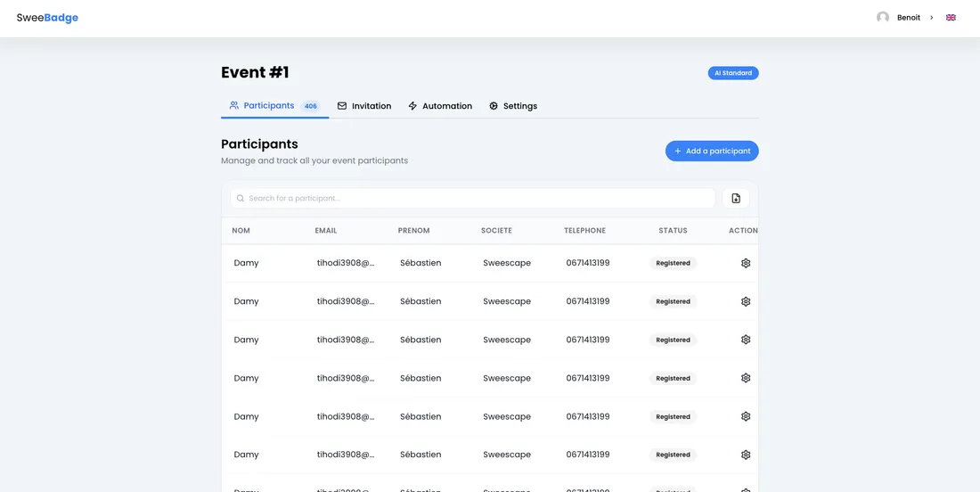Open the event Settings tab
The image size is (980, 492).
pos(513,106)
